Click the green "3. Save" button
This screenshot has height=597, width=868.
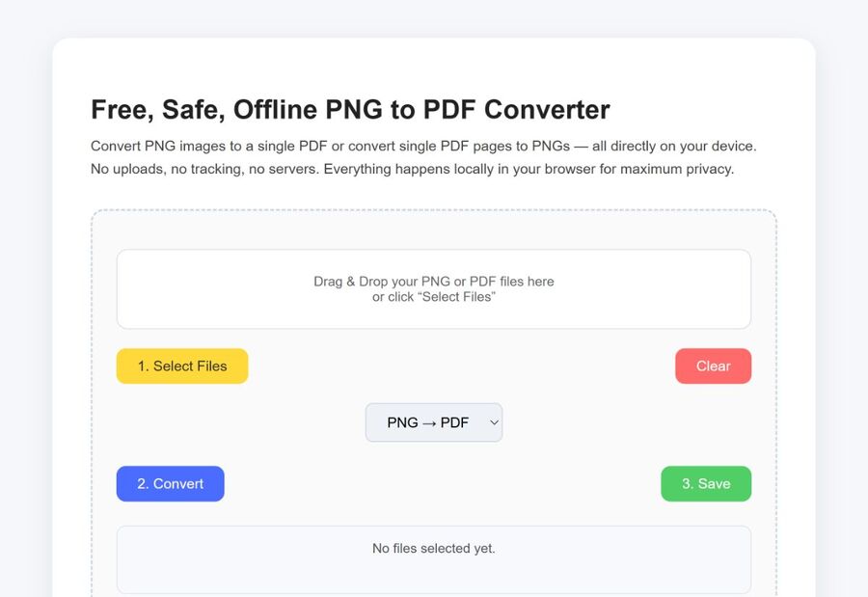click(x=706, y=484)
